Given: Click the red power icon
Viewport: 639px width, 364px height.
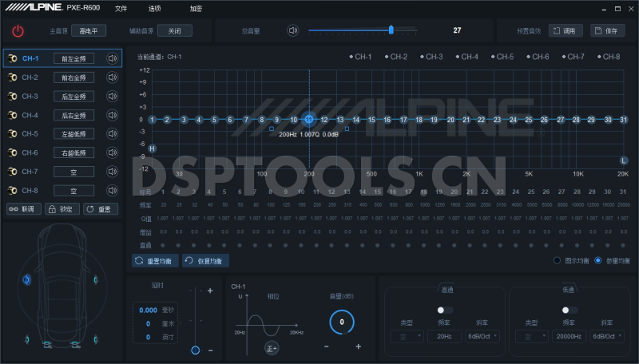Looking at the screenshot, I should coord(18,31).
